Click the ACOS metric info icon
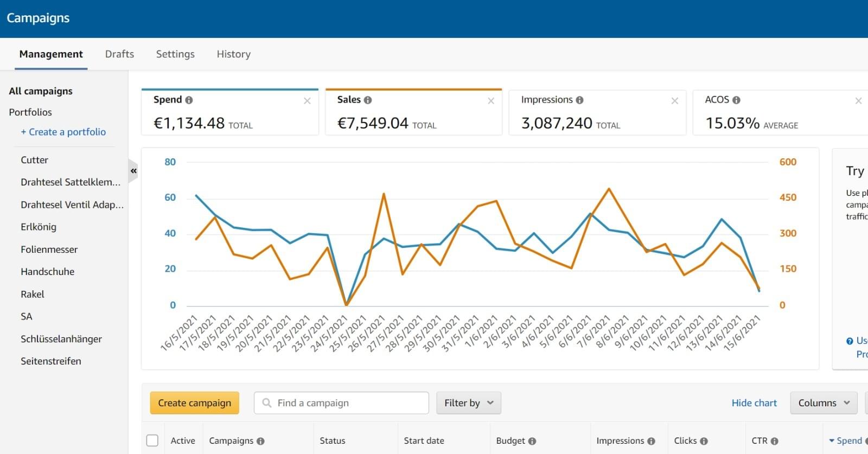 coord(736,100)
